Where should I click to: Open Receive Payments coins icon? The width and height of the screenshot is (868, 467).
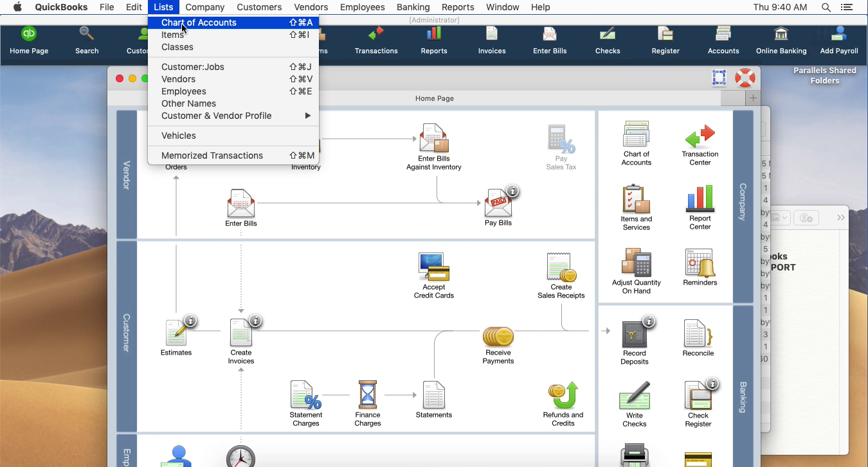pyautogui.click(x=498, y=336)
